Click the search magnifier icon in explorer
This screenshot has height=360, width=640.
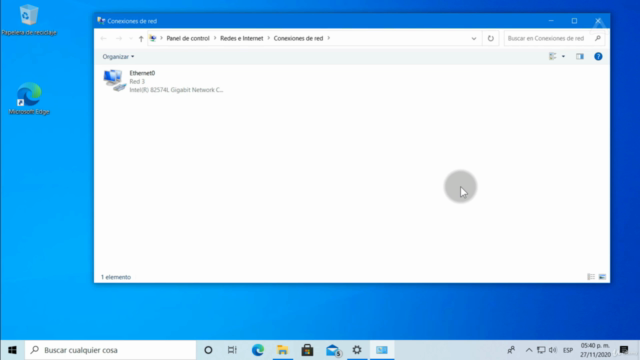tap(598, 38)
